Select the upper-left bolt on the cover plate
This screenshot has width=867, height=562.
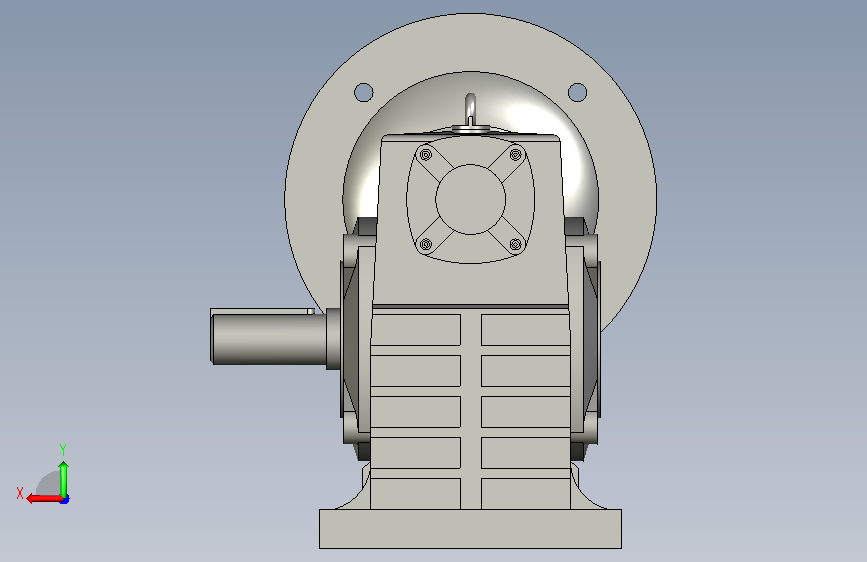(425, 154)
